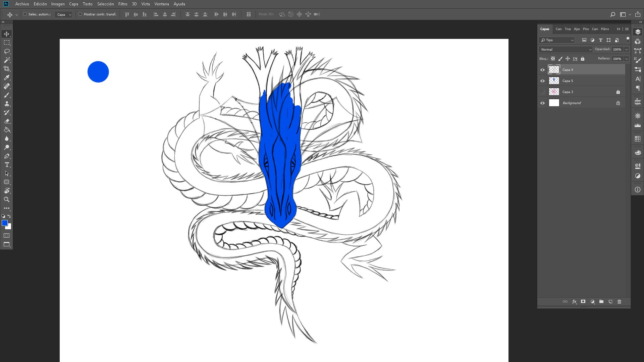The image size is (644, 362).
Task: Show the Capa 3 layer
Action: click(542, 92)
